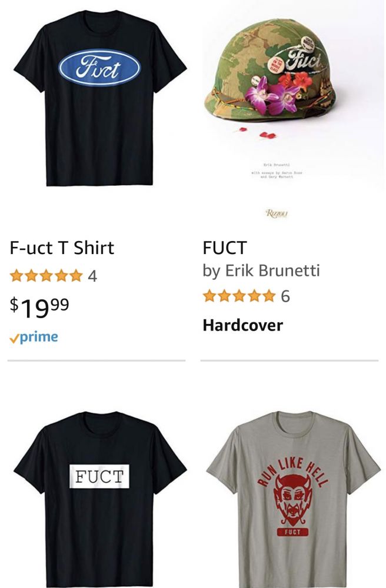View the 6 reviews count
386x588 pixels.
tap(285, 296)
